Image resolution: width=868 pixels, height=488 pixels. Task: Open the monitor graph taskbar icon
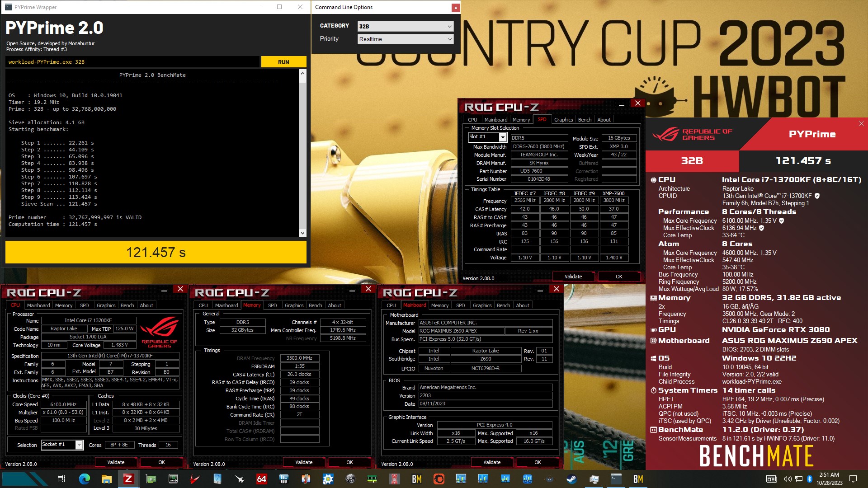(x=594, y=479)
